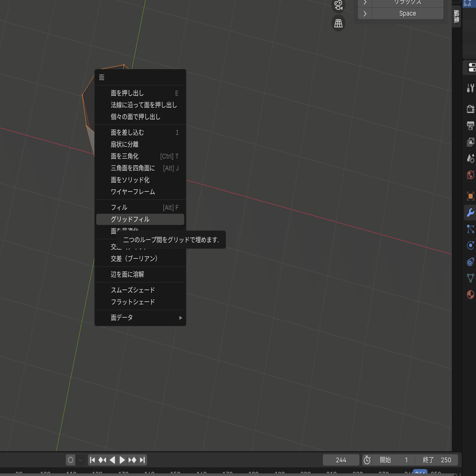The width and height of the screenshot is (476, 476).
Task: Select 三角面を四角面に menu entry
Action: (x=140, y=168)
